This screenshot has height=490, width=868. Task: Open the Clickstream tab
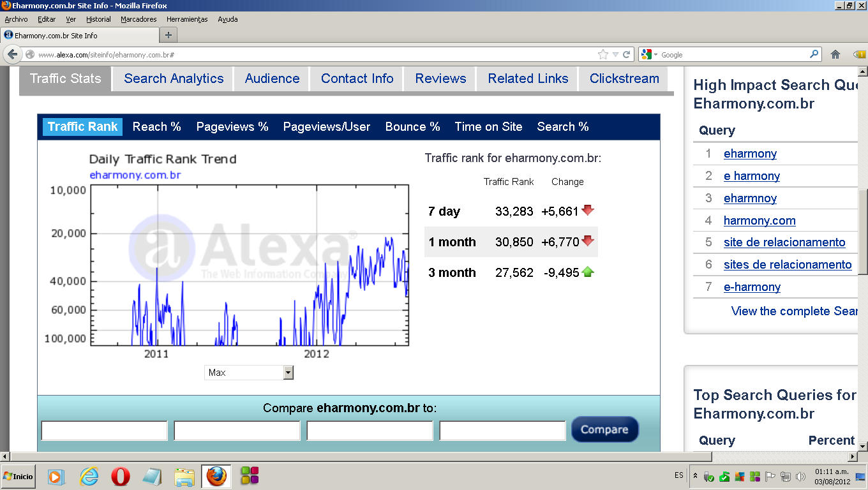[x=624, y=78]
